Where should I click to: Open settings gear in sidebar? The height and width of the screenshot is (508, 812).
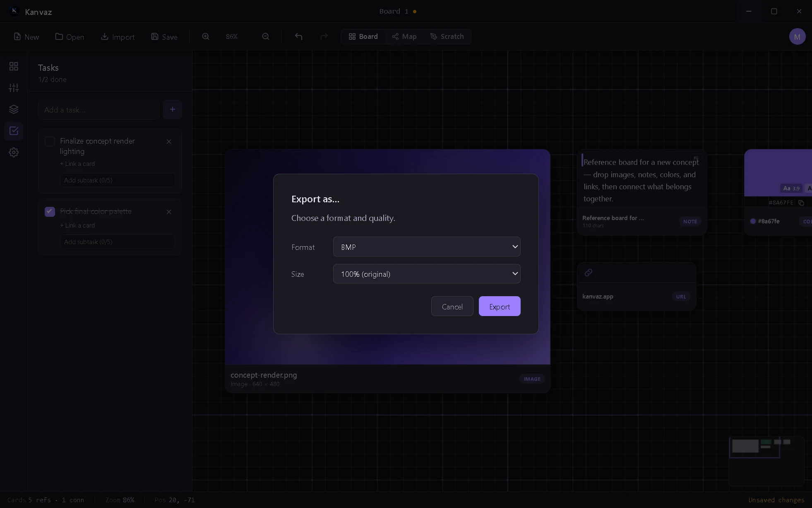(14, 152)
